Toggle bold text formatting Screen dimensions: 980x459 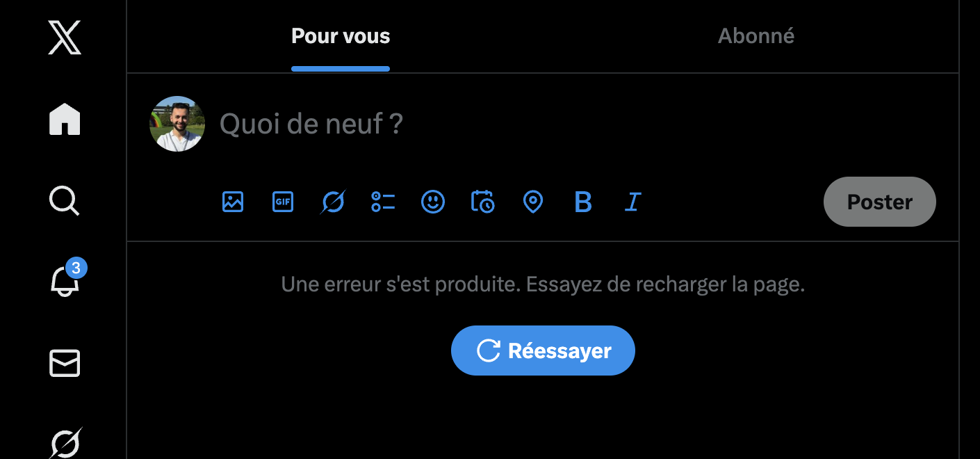[583, 202]
